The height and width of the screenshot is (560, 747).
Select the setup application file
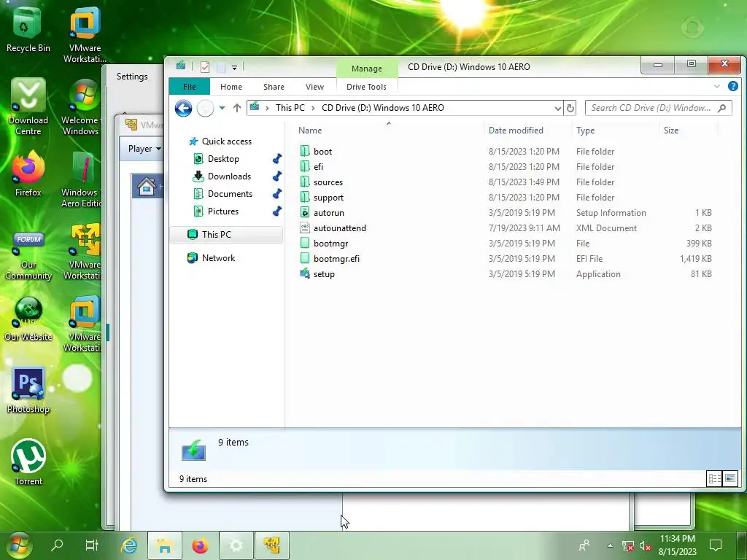tap(324, 274)
